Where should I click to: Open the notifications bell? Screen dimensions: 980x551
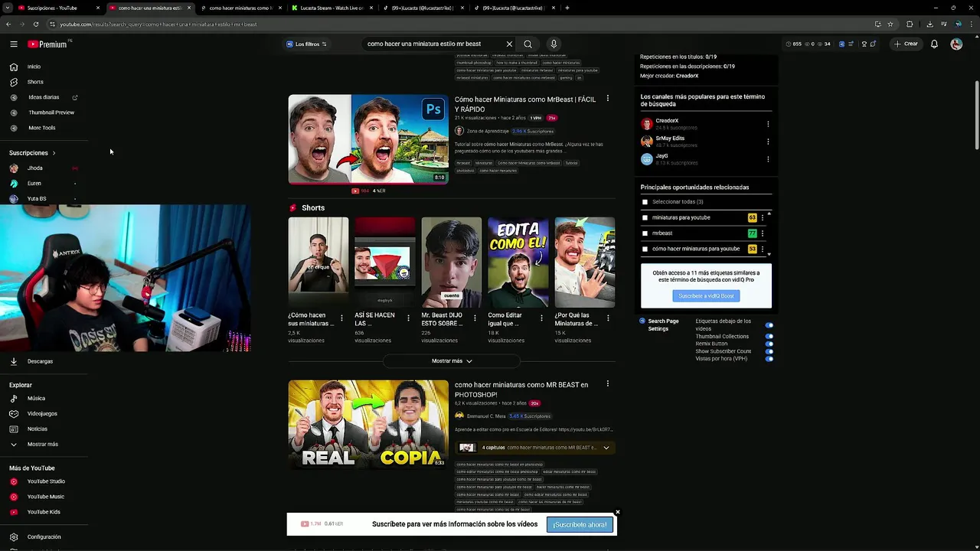pos(934,44)
